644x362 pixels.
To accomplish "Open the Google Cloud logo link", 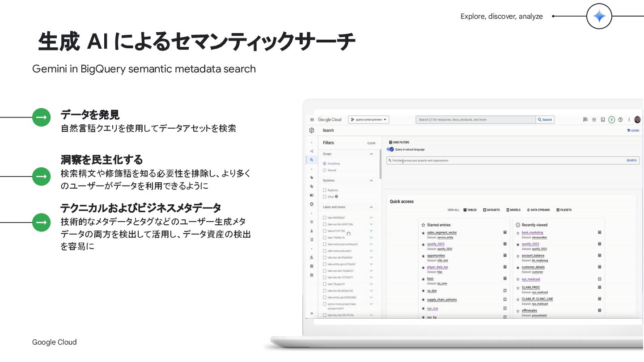I will pos(330,120).
